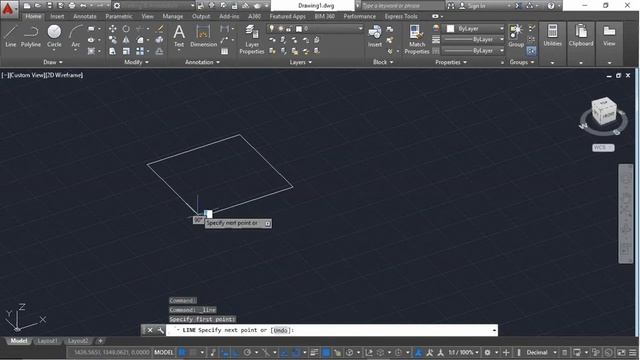Screen dimensions: 640x360
Task: Toggle group selection on/off in Groups panel
Action: (x=531, y=51)
